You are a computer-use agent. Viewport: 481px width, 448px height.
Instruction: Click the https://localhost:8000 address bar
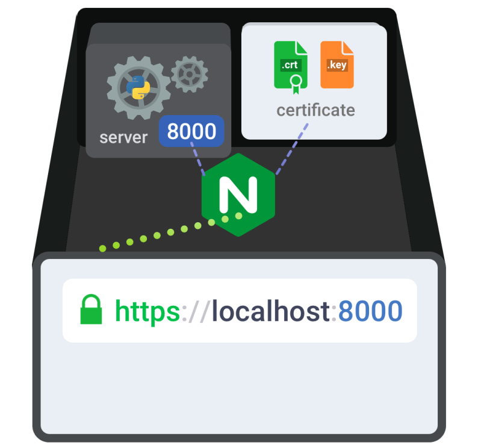click(x=240, y=311)
